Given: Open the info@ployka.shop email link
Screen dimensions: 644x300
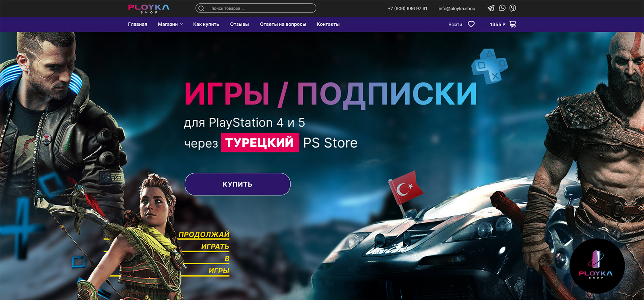Looking at the screenshot, I should pyautogui.click(x=457, y=8).
